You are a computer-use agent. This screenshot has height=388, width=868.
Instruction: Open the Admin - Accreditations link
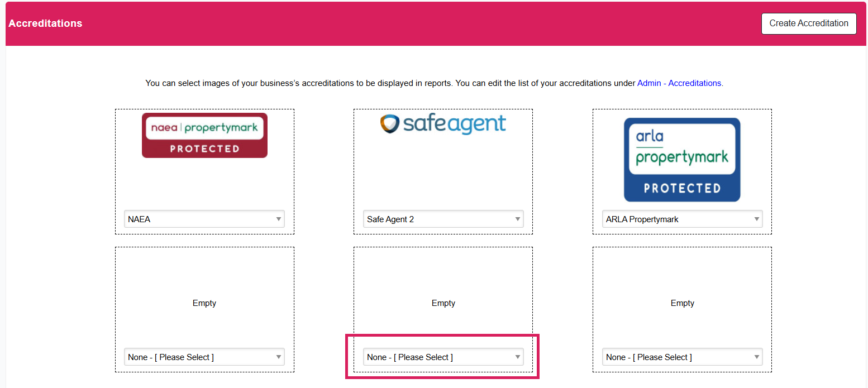(679, 83)
